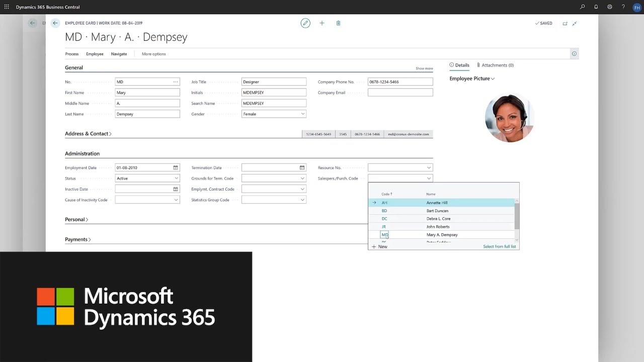
Task: Expand the Personal section
Action: click(x=76, y=220)
